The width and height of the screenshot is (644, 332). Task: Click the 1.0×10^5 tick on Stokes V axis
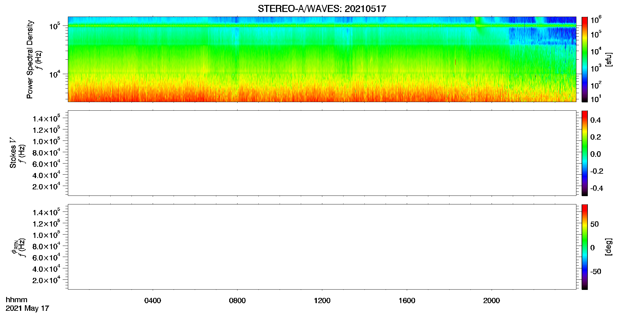click(x=46, y=141)
